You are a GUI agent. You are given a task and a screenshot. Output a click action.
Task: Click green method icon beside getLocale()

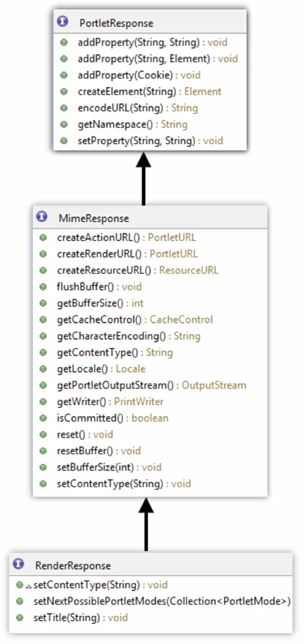click(43, 369)
